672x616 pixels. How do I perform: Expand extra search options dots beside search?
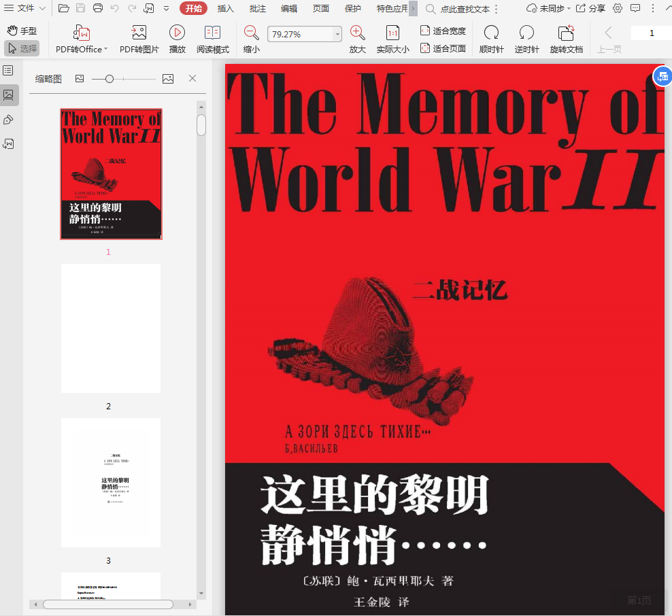(497, 9)
